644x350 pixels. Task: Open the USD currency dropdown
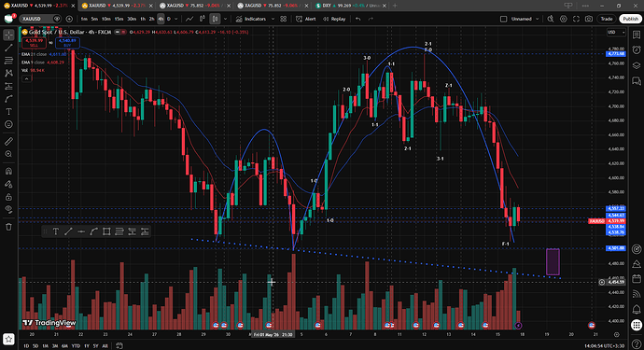pos(616,32)
